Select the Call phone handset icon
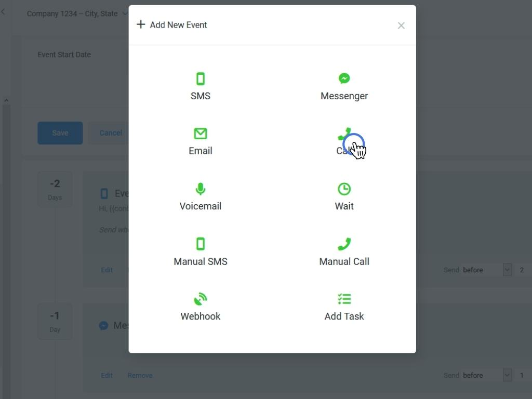The height and width of the screenshot is (399, 532). [344, 134]
